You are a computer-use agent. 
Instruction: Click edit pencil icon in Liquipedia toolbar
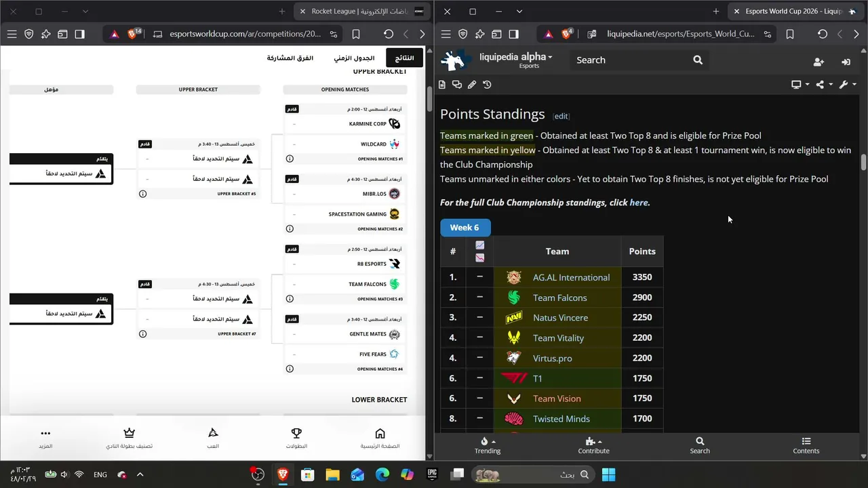(x=472, y=85)
